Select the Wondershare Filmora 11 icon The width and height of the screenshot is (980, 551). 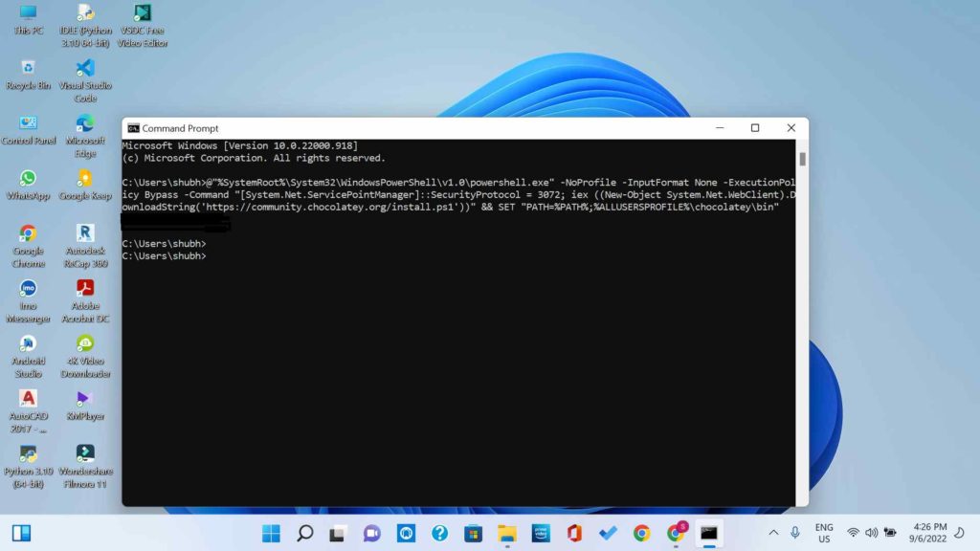click(x=85, y=466)
